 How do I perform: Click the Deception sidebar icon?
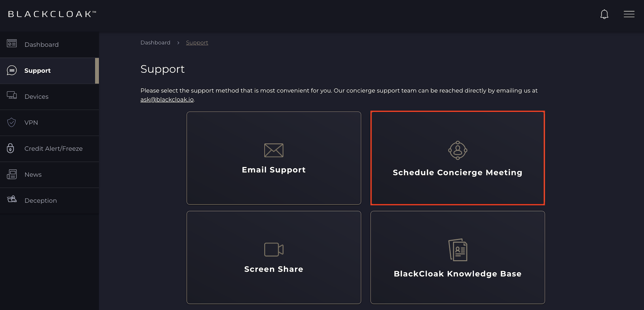pos(12,199)
